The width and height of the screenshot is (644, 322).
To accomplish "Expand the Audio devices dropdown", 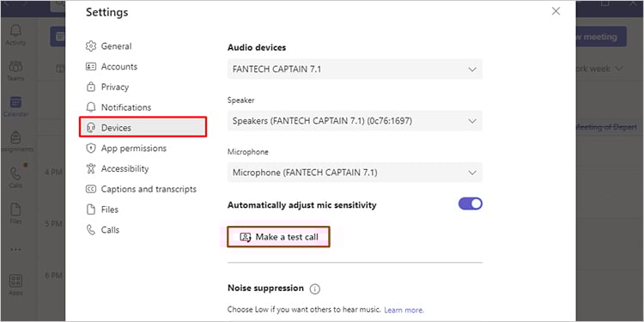I will point(355,70).
